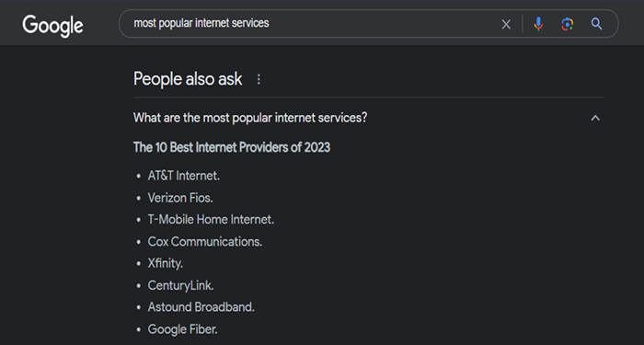Clear the search box with X icon

(x=506, y=24)
